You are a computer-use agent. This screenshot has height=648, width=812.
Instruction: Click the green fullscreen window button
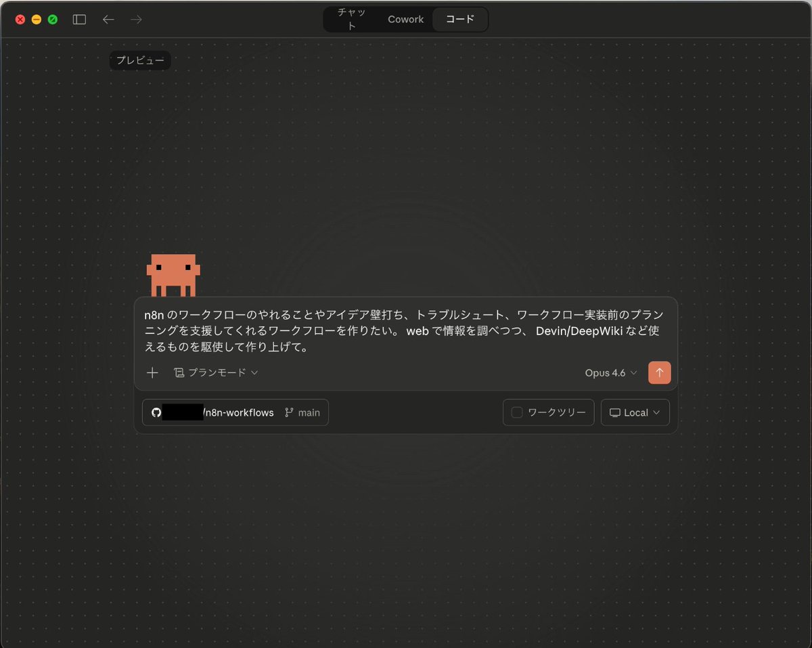coord(53,20)
